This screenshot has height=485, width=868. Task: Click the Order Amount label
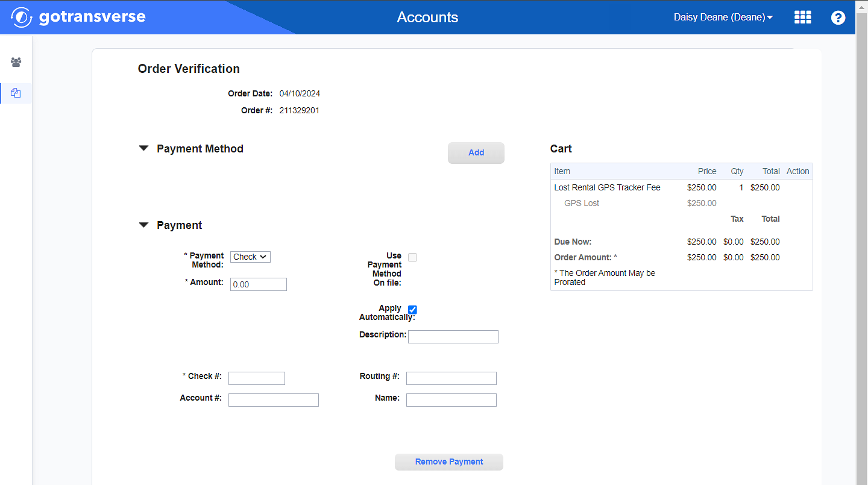click(x=585, y=257)
